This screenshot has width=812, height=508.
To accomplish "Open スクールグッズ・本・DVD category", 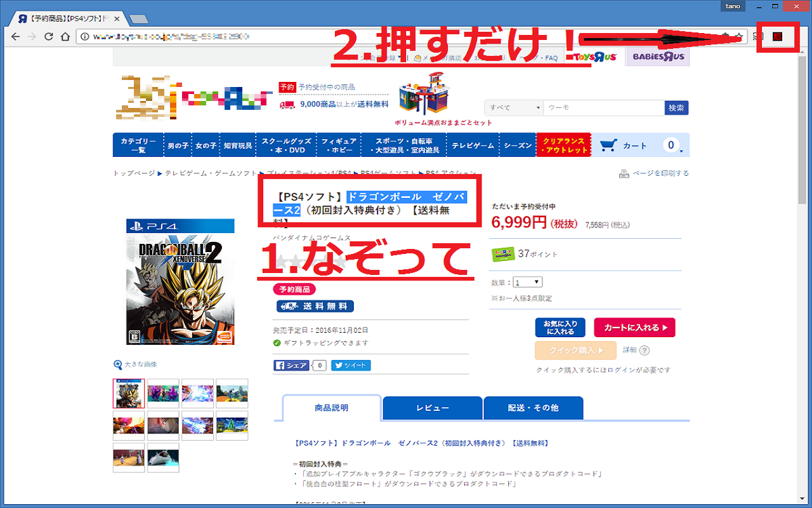I will (x=287, y=145).
